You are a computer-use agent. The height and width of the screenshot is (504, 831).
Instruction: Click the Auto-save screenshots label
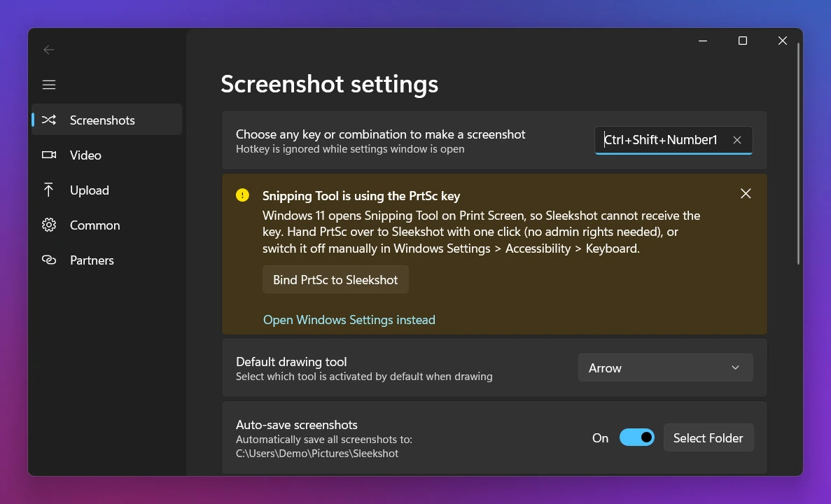click(297, 424)
